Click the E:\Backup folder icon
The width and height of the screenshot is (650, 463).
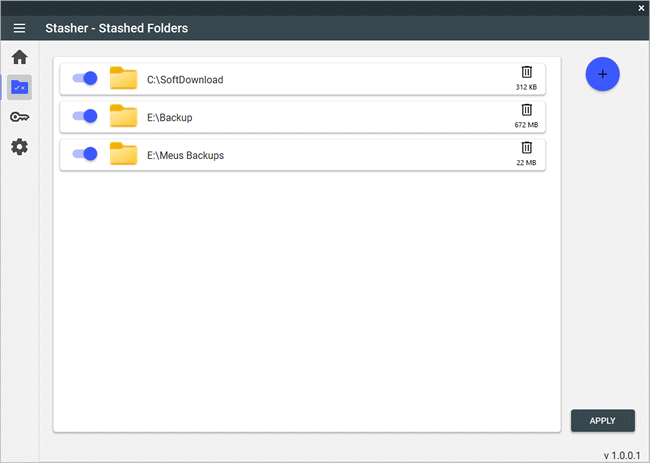(x=124, y=116)
